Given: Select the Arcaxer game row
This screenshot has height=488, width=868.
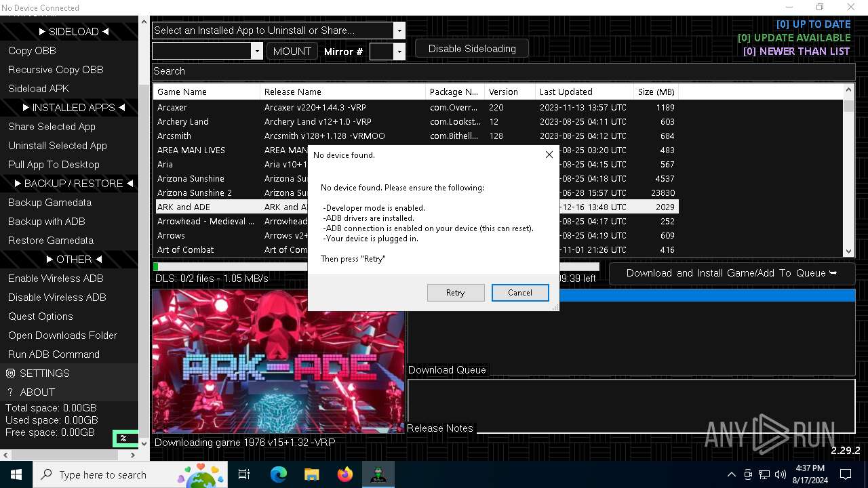Looking at the screenshot, I should [416, 108].
